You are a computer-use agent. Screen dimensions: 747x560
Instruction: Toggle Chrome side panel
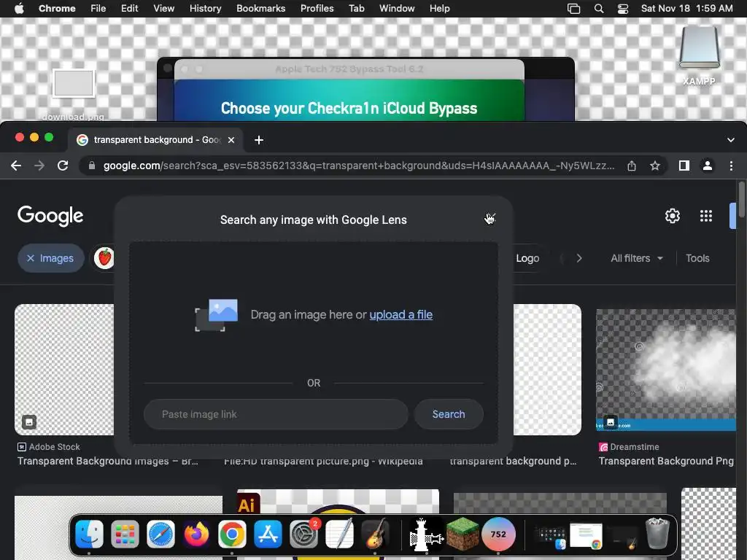click(x=684, y=166)
